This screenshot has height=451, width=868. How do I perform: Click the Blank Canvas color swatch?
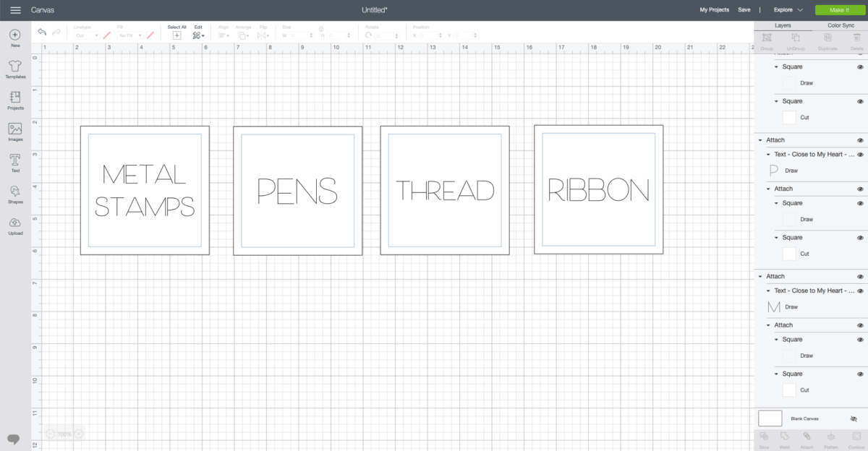(770, 418)
